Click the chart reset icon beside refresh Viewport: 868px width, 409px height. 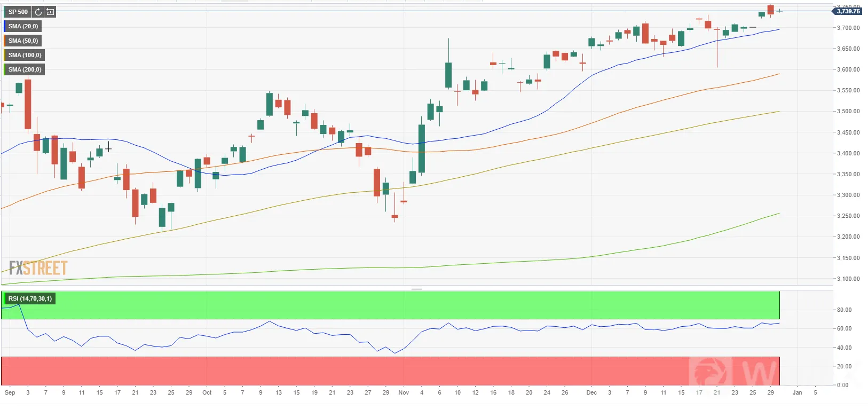pyautogui.click(x=50, y=12)
